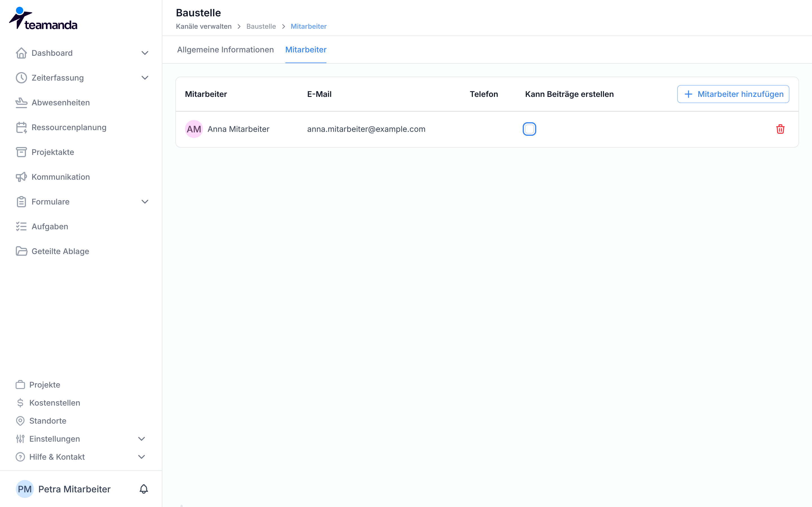Switch to the Allgemeine Informationen tab
The height and width of the screenshot is (507, 812).
226,50
